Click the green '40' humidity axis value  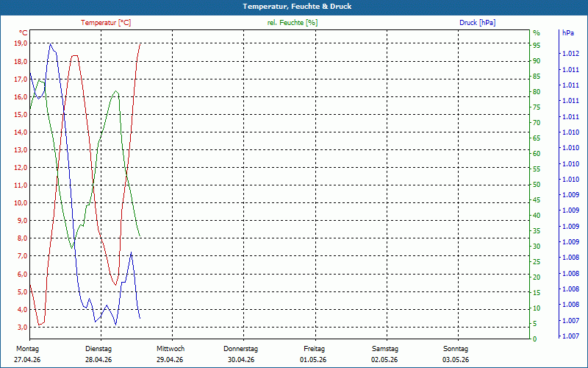click(537, 216)
